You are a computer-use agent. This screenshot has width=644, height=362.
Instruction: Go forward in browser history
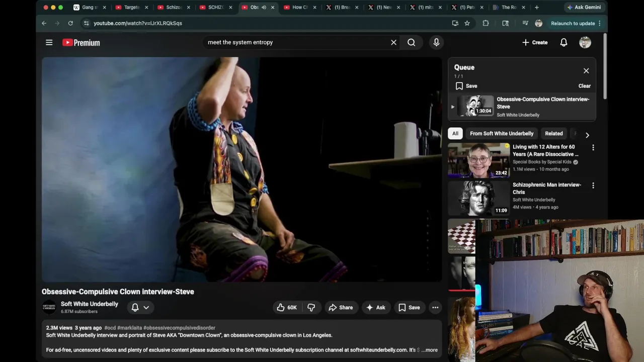point(57,23)
